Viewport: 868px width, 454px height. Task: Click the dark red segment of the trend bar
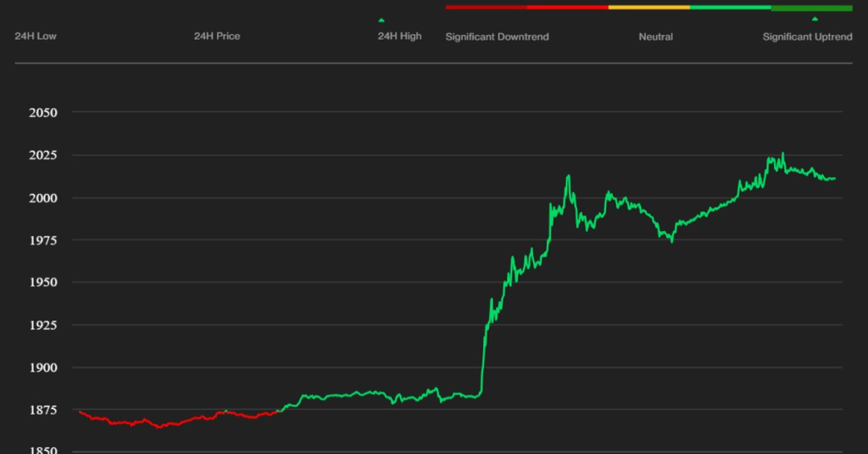tap(486, 8)
